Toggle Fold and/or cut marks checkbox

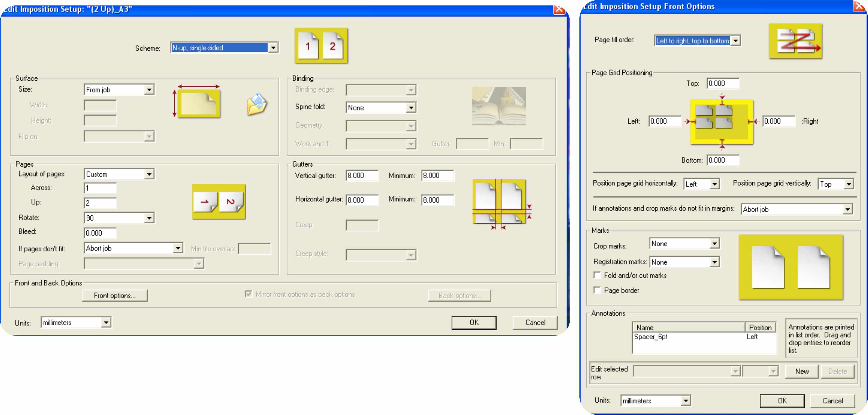pos(597,275)
